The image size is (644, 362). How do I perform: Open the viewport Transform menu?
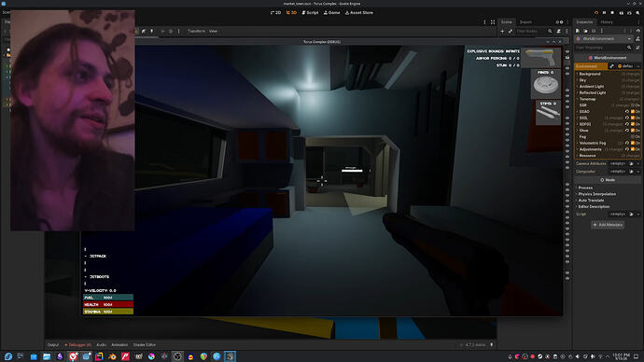[196, 31]
